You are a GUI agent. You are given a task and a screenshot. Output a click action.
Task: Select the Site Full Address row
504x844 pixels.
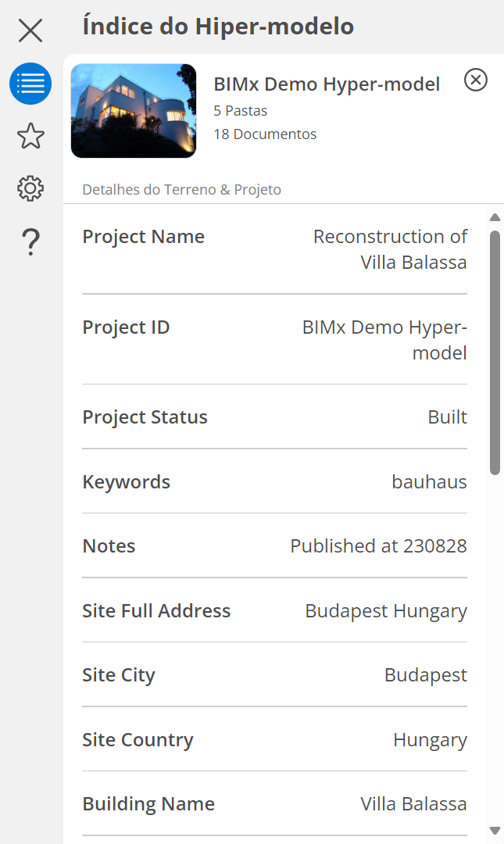click(274, 610)
